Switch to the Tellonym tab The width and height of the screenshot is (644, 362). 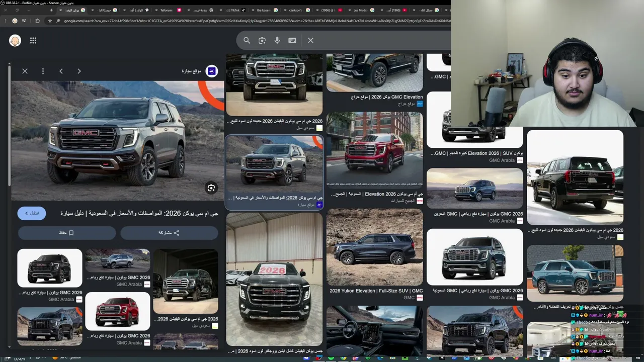coord(169,10)
